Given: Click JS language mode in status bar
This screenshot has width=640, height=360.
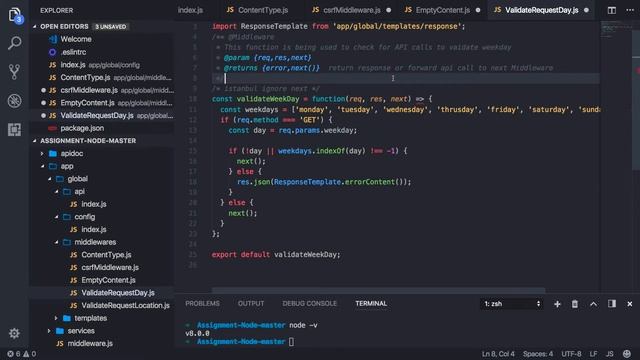Looking at the screenshot, I should point(610,354).
